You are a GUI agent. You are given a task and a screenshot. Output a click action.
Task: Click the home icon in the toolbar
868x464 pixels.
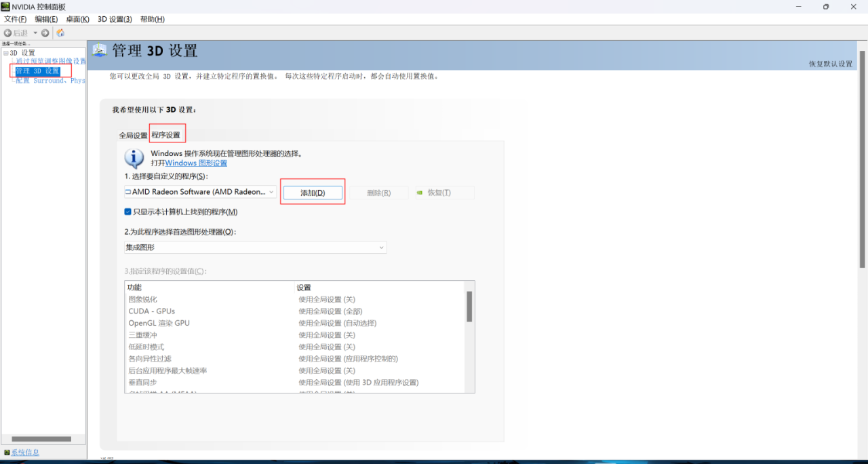[60, 32]
